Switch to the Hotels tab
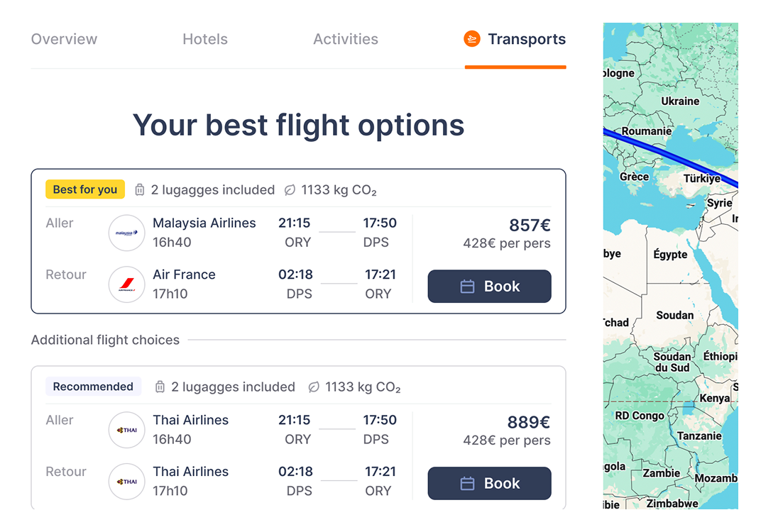This screenshot has width=761, height=532. (205, 39)
